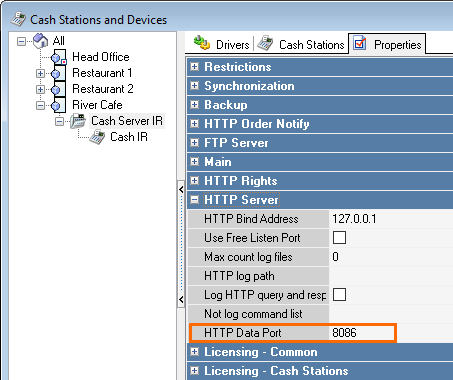Expand the Restaurant 1 tree node
This screenshot has height=380, width=453.
40,73
